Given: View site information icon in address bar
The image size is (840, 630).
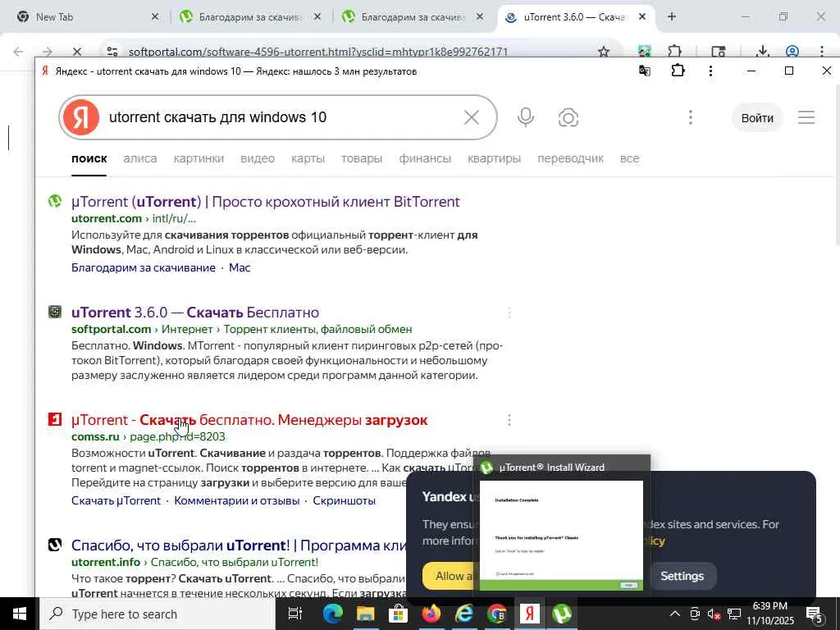Looking at the screenshot, I should [112, 52].
